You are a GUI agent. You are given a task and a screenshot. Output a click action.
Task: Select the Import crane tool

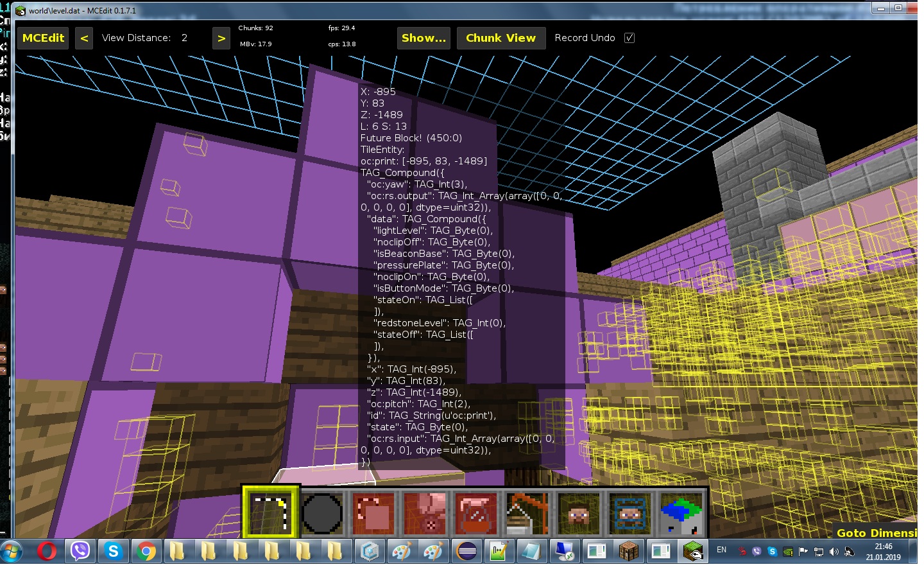[x=527, y=513]
